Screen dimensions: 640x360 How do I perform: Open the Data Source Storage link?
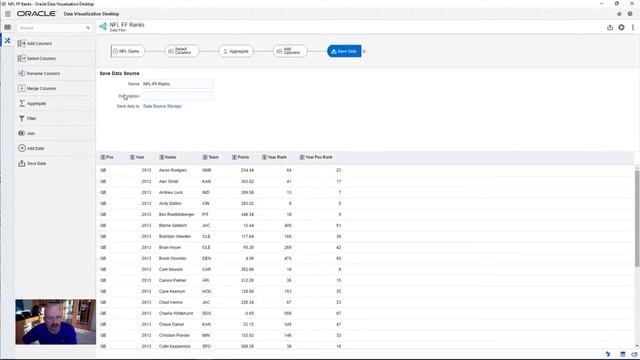tap(162, 106)
